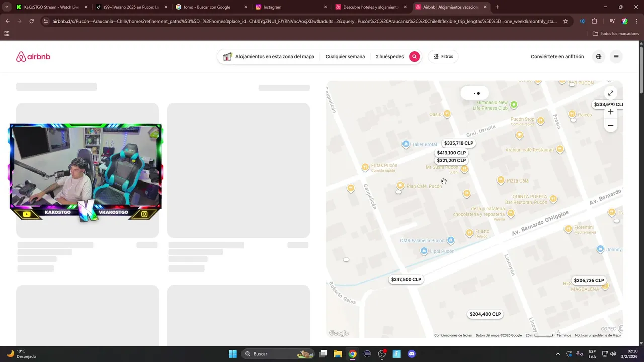
Task: Expand the map to full screen
Action: 610,93
